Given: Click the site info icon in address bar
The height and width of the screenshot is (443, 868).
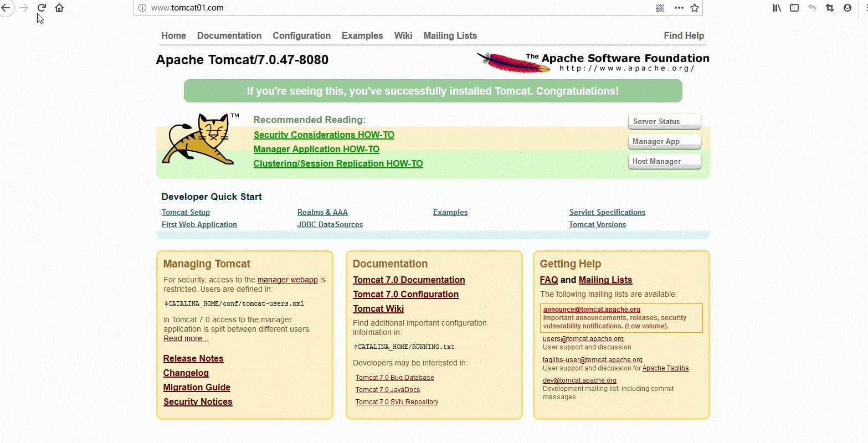Looking at the screenshot, I should (142, 8).
